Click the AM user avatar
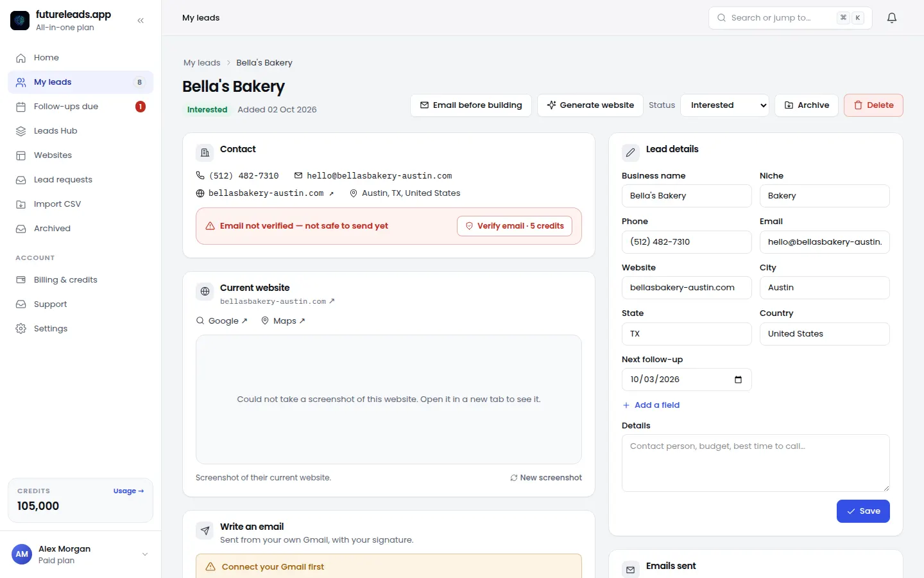The width and height of the screenshot is (924, 578). 22,554
